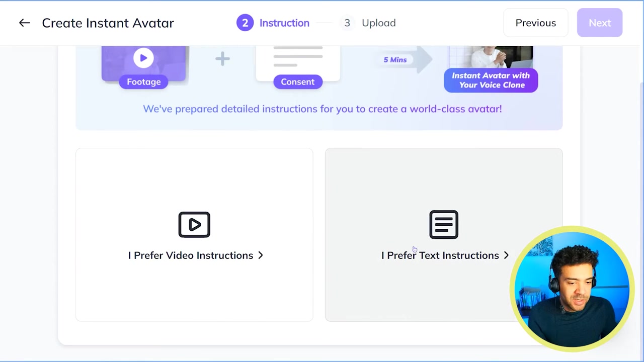Viewport: 644px width, 362px height.
Task: Click the video play icon in the Video Instructions card
Action: (x=194, y=225)
